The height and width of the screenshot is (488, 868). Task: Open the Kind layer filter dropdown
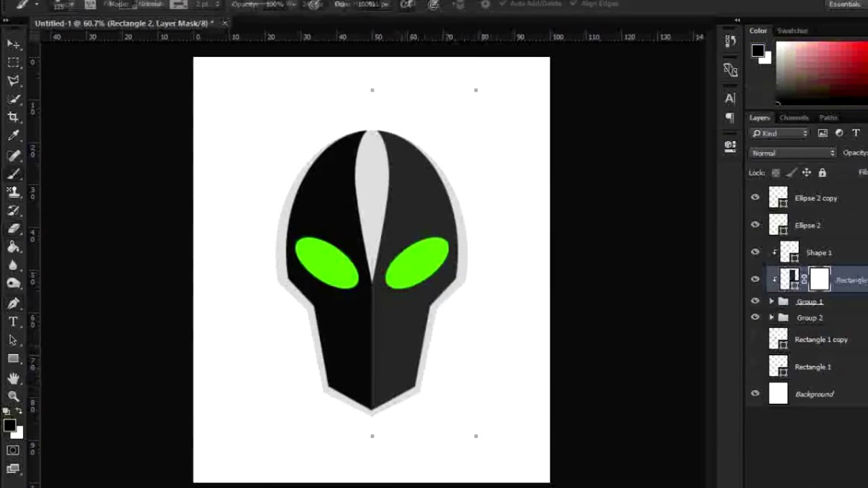tap(780, 134)
